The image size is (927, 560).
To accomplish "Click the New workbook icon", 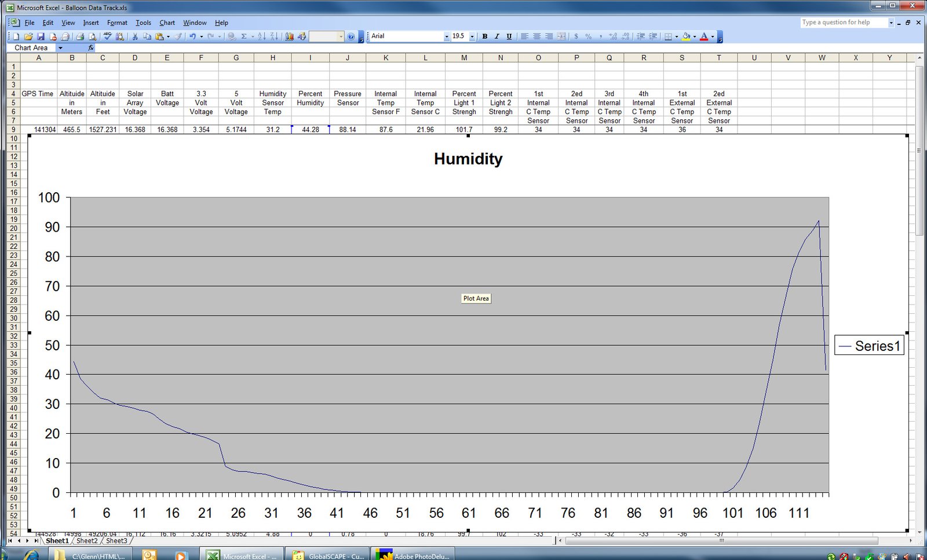I will (x=16, y=36).
